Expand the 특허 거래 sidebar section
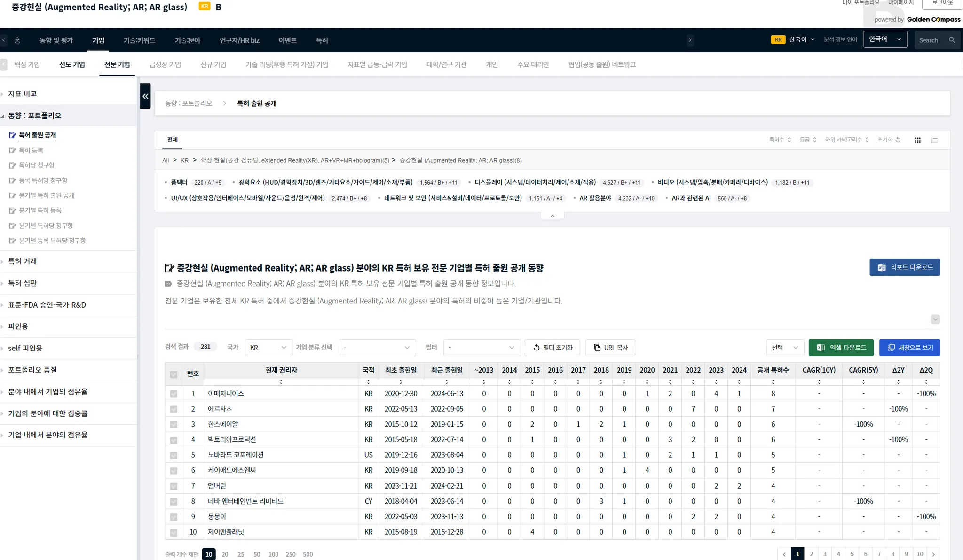 point(23,261)
